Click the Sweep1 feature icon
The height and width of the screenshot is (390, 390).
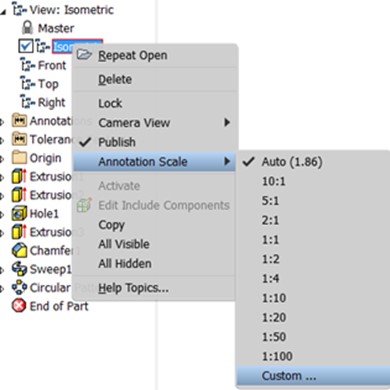pyautogui.click(x=19, y=269)
